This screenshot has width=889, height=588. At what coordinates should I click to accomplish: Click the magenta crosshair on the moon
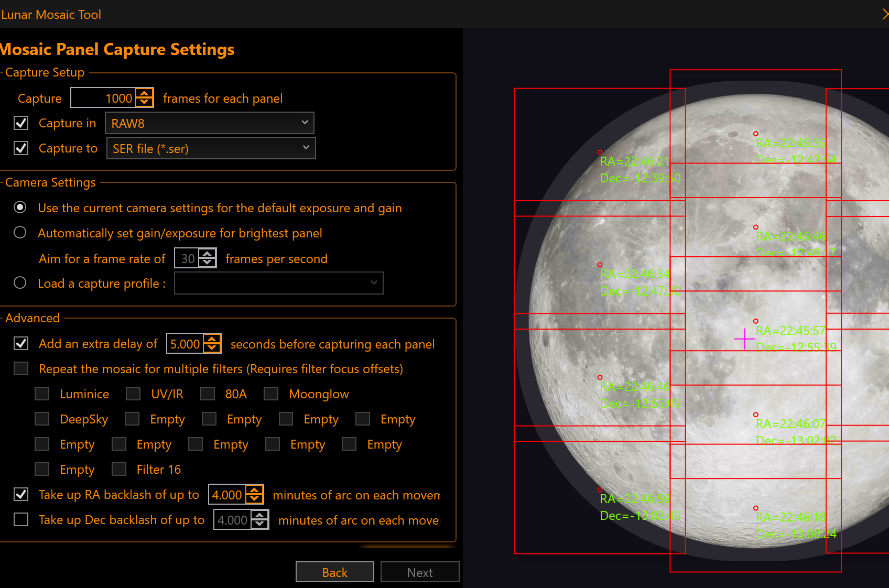pyautogui.click(x=744, y=339)
